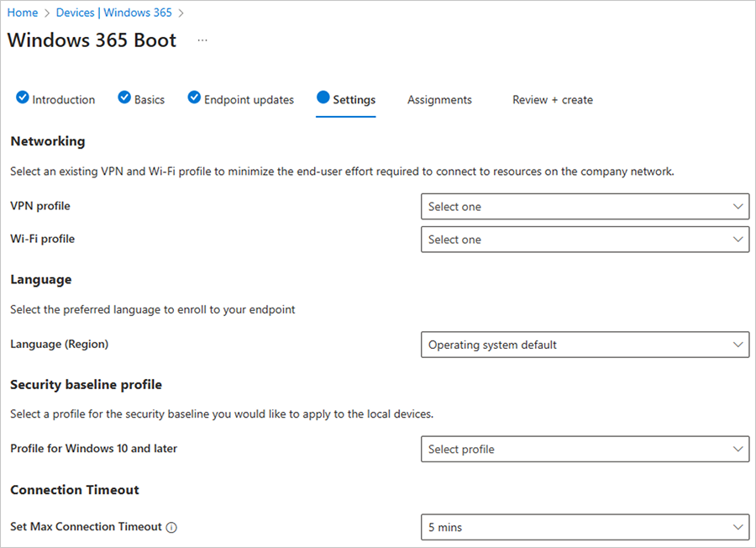This screenshot has height=548, width=756.
Task: Switch to the Review + create tab
Action: 552,99
